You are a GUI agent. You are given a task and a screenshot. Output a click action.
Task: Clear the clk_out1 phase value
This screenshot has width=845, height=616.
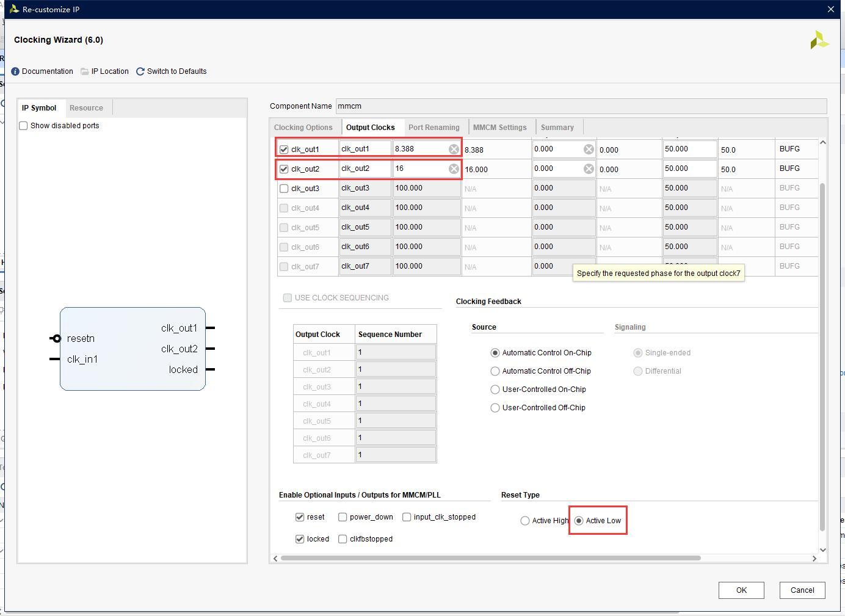[589, 149]
